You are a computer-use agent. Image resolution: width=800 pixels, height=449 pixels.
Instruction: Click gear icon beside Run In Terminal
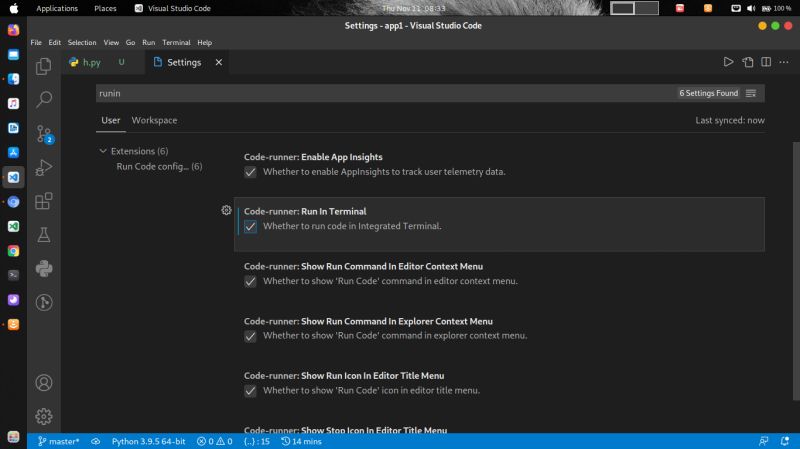point(226,210)
